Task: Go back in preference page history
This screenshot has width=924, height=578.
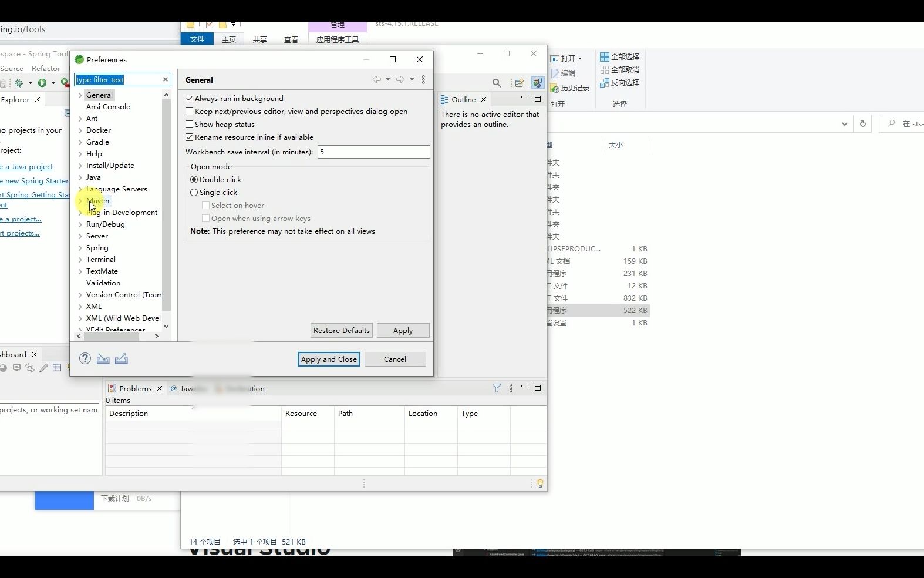Action: (377, 79)
